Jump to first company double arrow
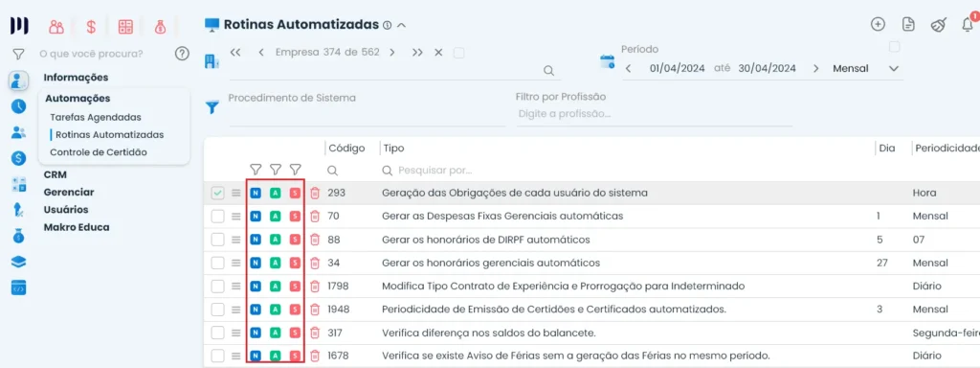Screen dimensions: 980x368 tap(235, 53)
